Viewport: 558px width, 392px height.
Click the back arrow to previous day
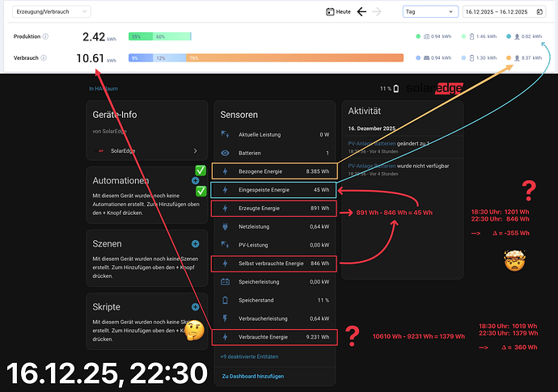tap(361, 12)
